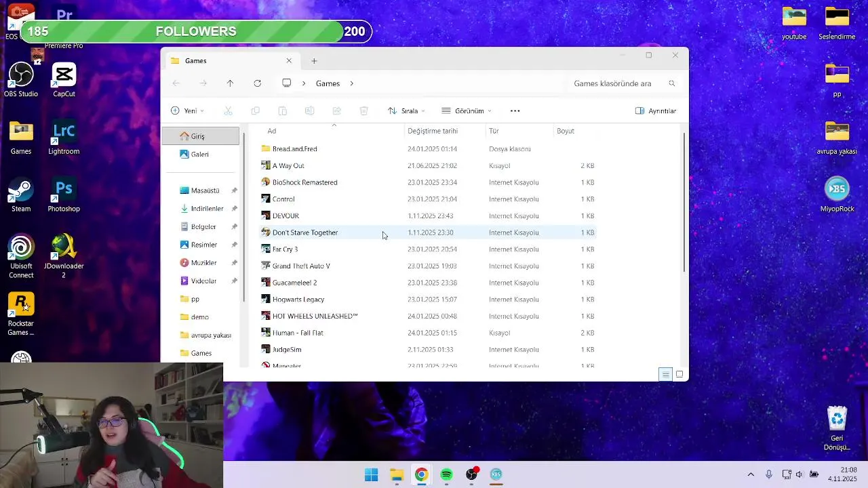Select Giriş in the navigation pane
Screen dimensions: 868x488
(201, 136)
